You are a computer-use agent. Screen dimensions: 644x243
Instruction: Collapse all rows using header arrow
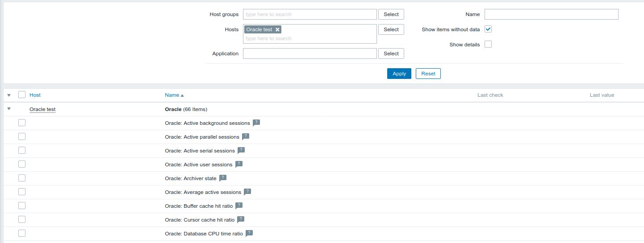[9, 95]
